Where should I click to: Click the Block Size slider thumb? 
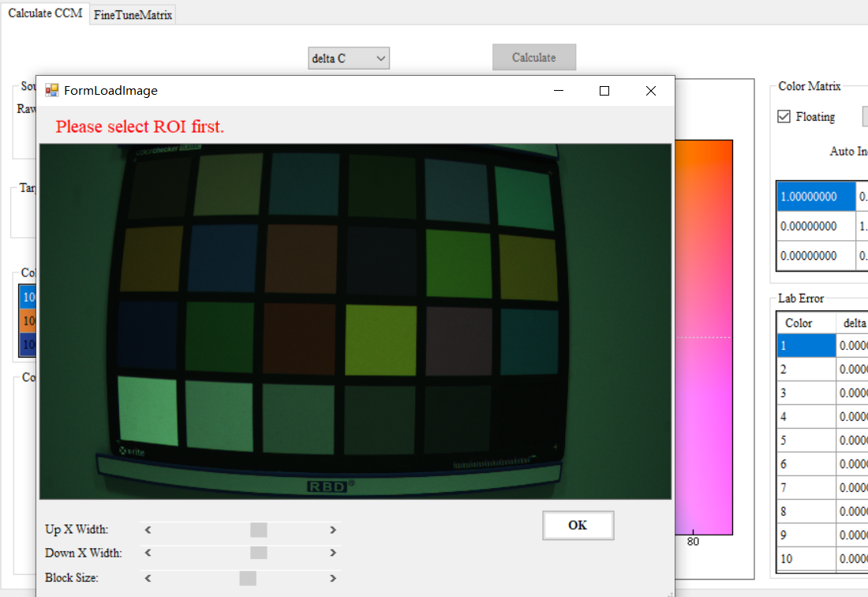248,578
